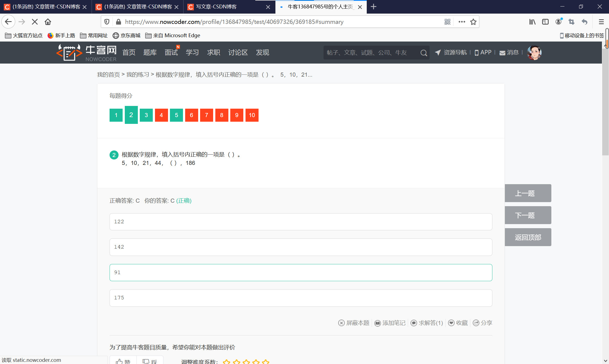Open the 来自 Microsoft Edge bookmark folder
This screenshot has height=364, width=609.
pos(173,36)
